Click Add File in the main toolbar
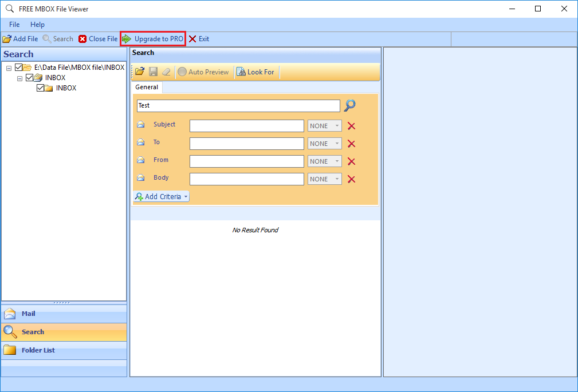Image resolution: width=578 pixels, height=392 pixels. point(21,39)
